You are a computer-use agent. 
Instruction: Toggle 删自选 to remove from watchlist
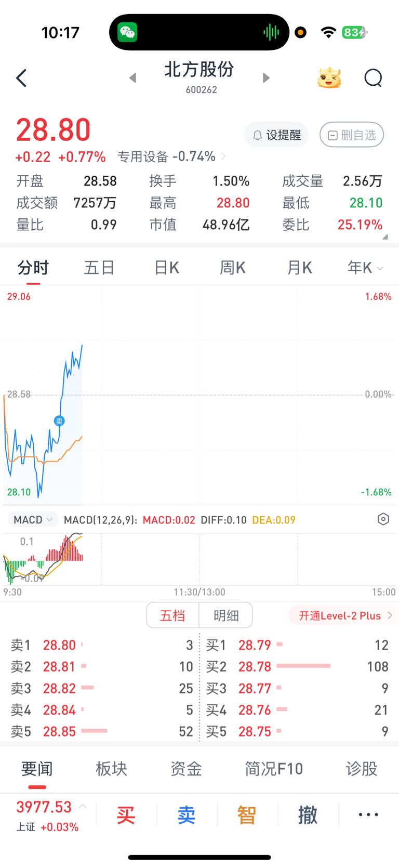pyautogui.click(x=352, y=135)
